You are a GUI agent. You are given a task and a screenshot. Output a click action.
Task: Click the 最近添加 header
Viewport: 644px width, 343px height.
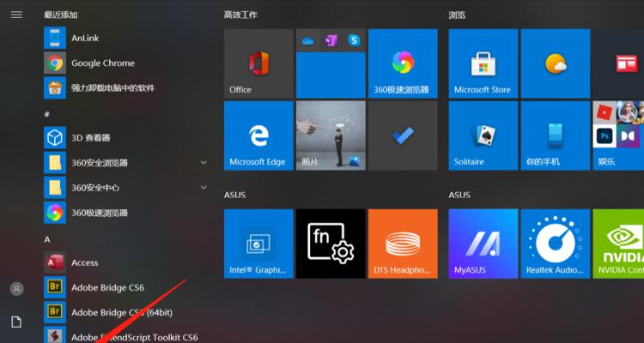[61, 15]
